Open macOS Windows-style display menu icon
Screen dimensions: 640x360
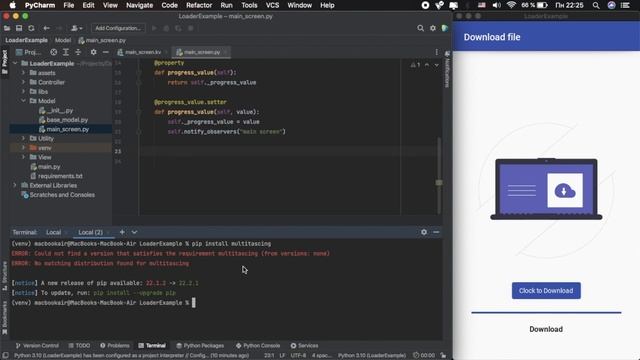coord(453,5)
